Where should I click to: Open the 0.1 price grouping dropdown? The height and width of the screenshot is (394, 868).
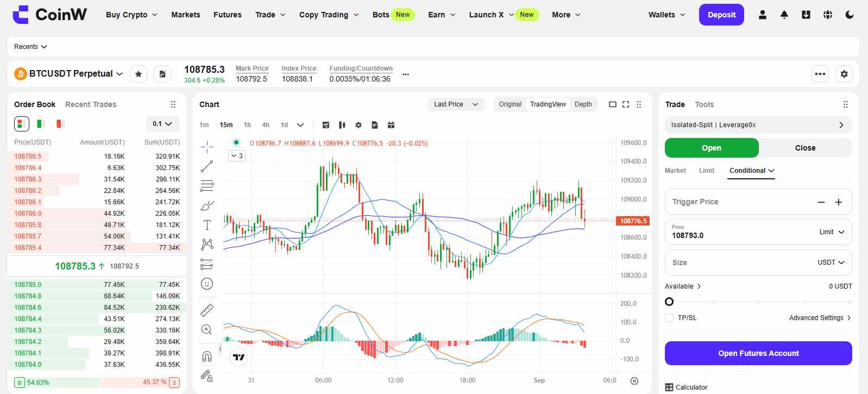click(x=162, y=124)
